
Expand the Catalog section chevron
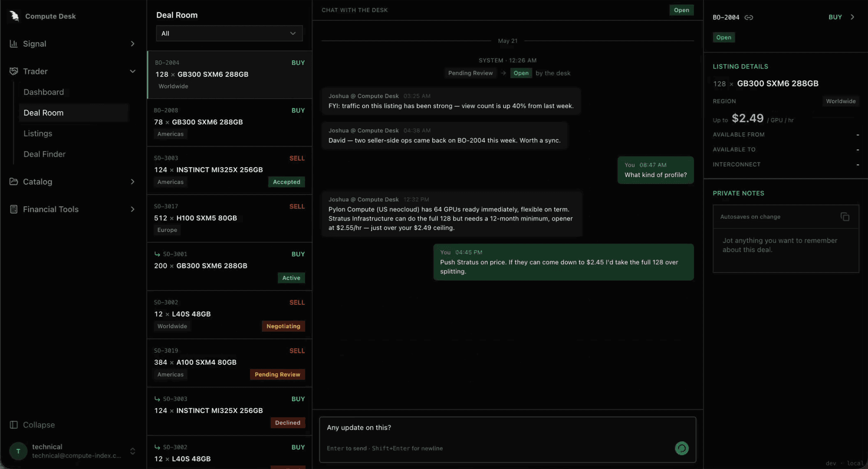point(132,182)
